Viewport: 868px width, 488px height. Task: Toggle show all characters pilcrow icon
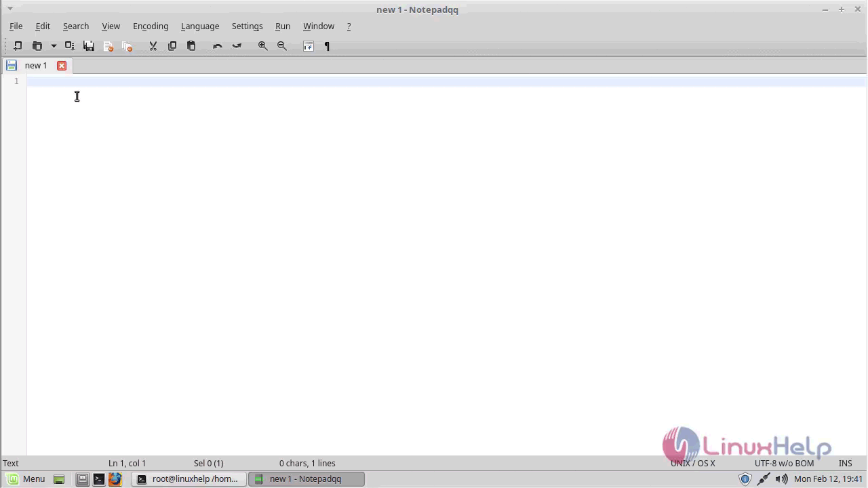click(327, 46)
